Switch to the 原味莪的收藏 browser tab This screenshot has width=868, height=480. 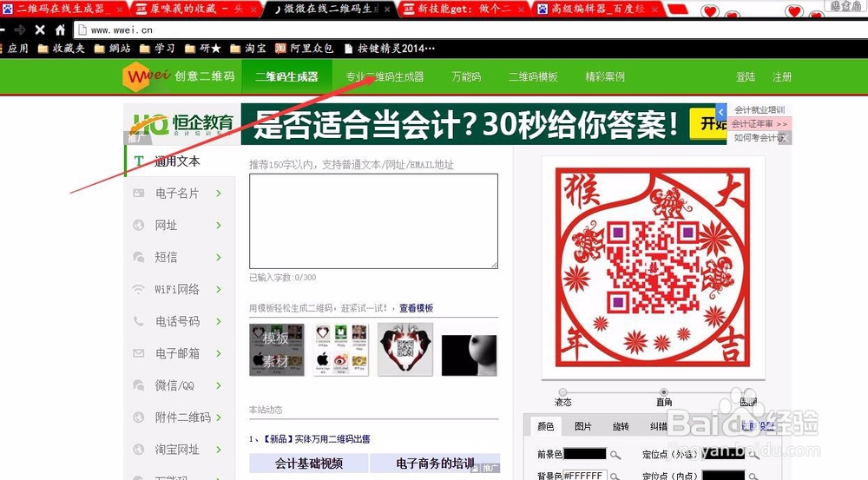196,9
